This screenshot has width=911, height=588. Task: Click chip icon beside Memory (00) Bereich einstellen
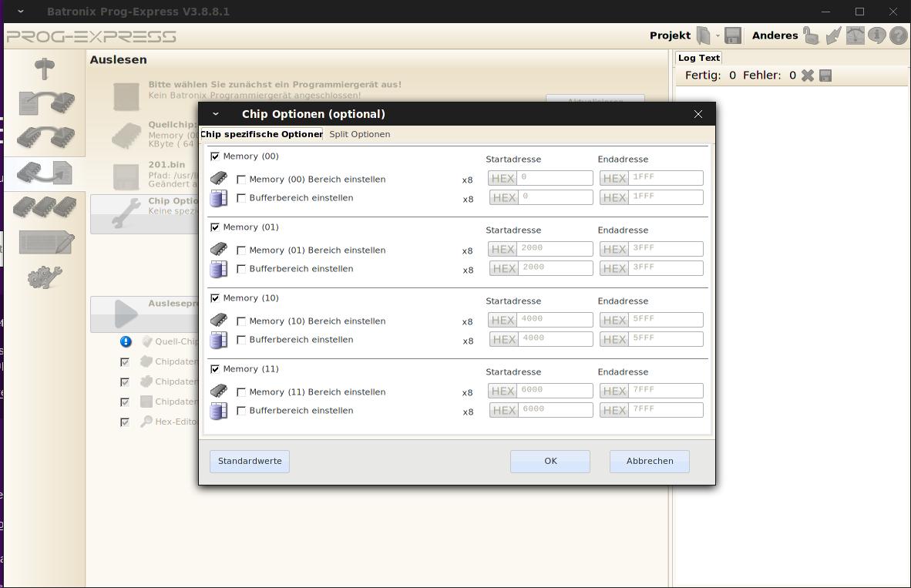[x=219, y=178]
